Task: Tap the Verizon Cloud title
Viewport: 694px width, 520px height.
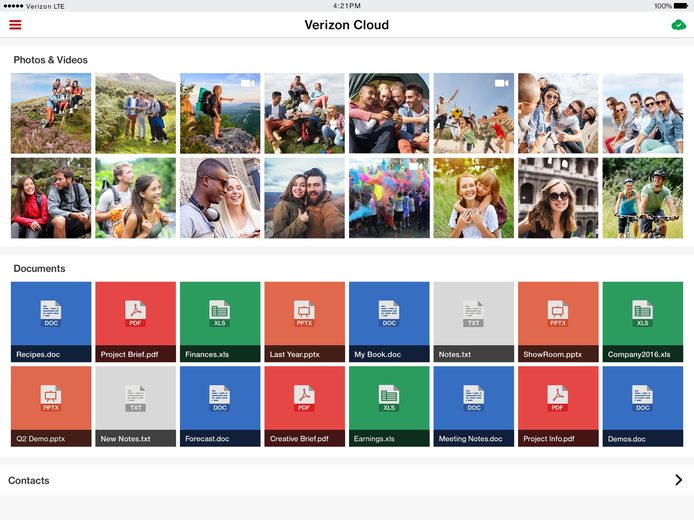Action: point(347,25)
